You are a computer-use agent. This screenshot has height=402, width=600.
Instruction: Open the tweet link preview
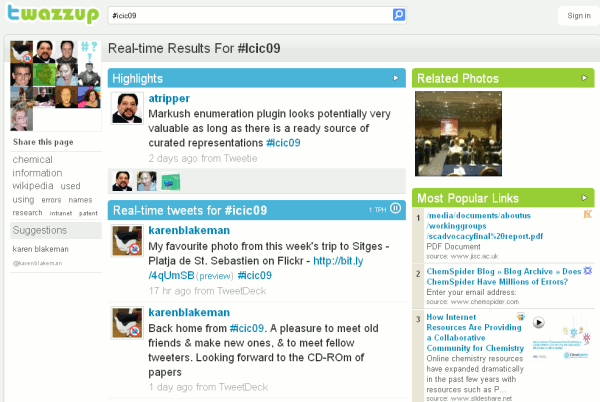point(215,276)
